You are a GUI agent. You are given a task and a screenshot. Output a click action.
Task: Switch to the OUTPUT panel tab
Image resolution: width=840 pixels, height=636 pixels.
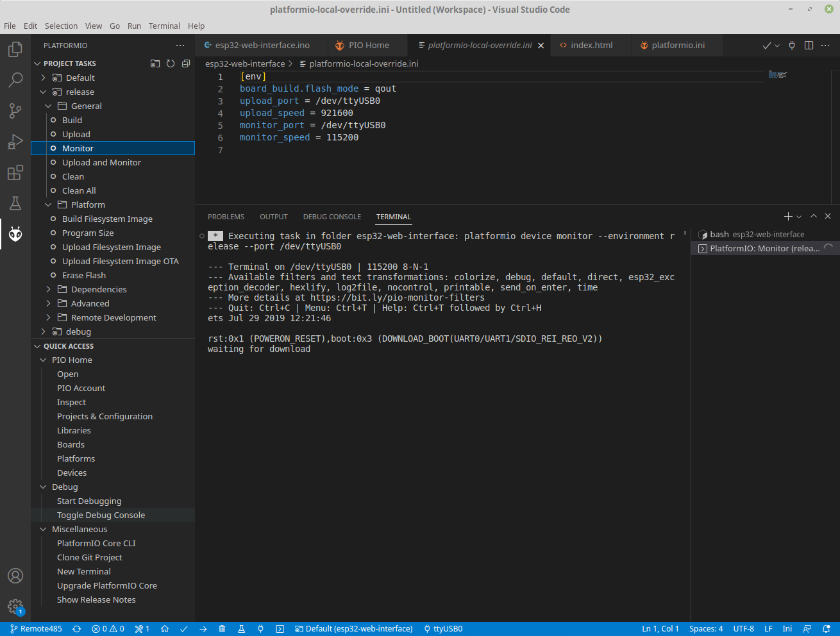click(273, 217)
